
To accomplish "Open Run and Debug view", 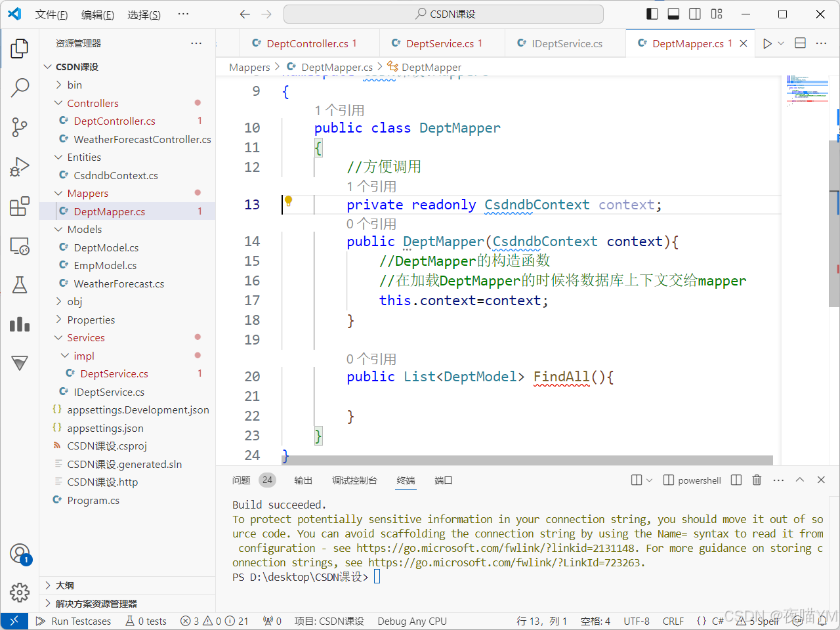I will click(x=20, y=167).
